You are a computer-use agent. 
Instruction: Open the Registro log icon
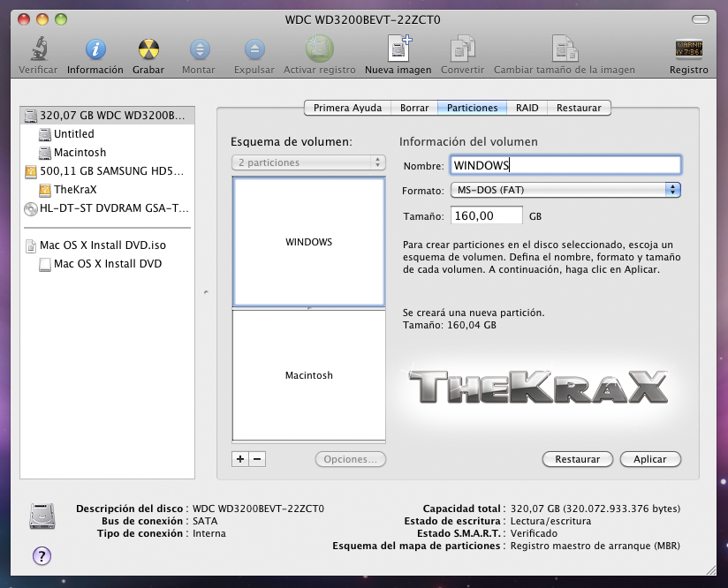[x=688, y=49]
